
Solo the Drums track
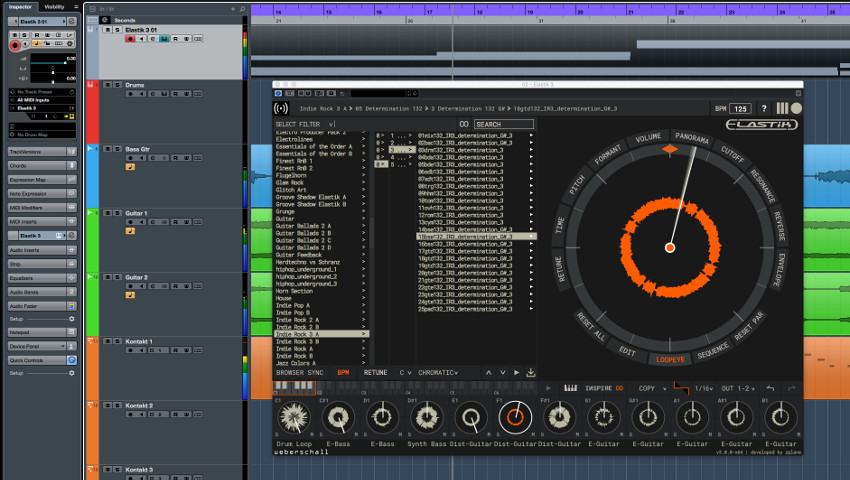[117, 85]
